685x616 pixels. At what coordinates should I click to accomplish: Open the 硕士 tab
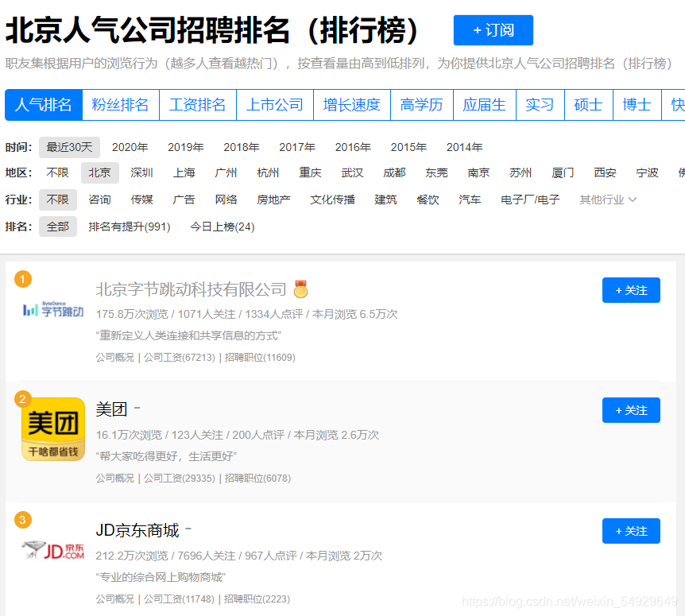tap(589, 105)
